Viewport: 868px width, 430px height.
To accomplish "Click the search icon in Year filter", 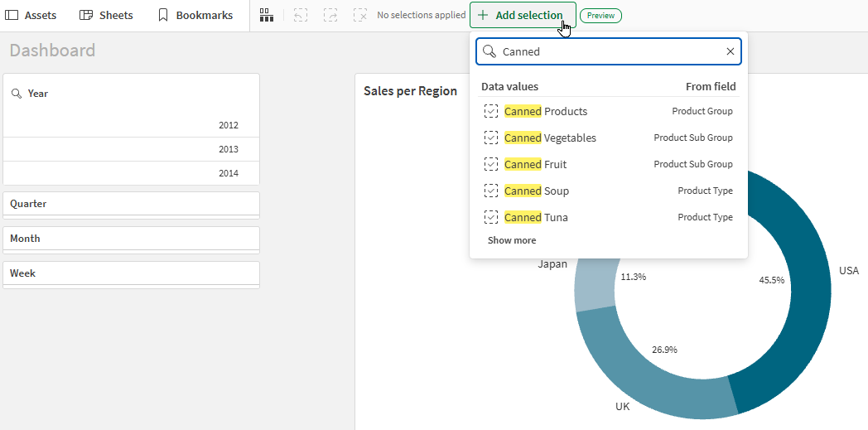I will click(17, 94).
